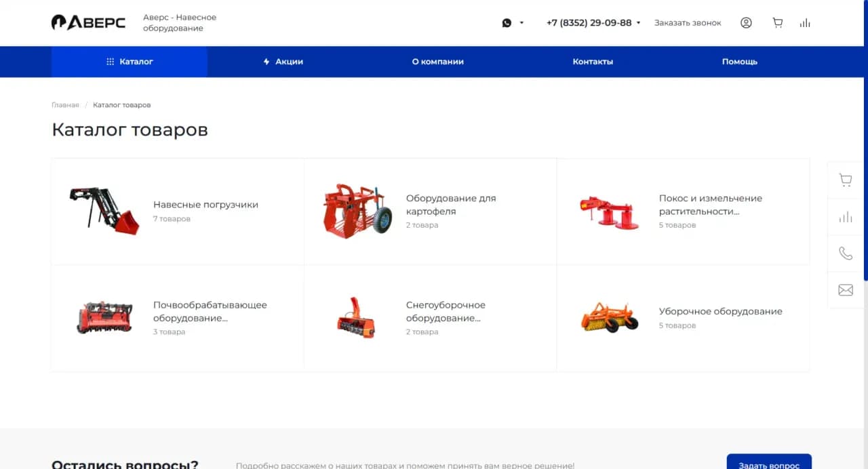This screenshot has width=868, height=469.
Task: Click the cart icon in side panel
Action: click(845, 180)
